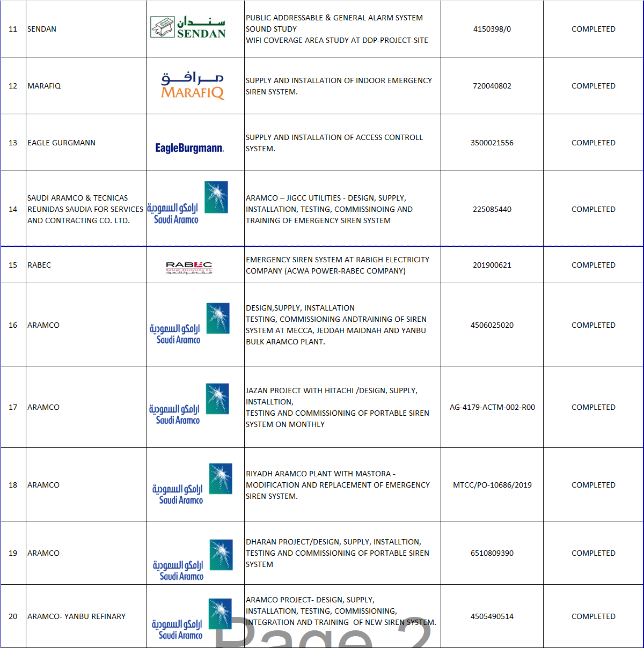
Task: Select Saudi Aramco logo in row 16
Action: point(189,323)
